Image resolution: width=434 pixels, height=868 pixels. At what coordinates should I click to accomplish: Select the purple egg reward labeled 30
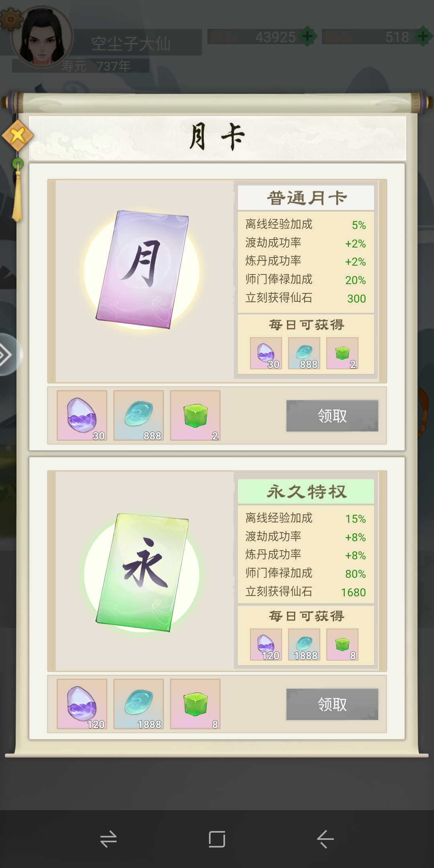click(82, 416)
